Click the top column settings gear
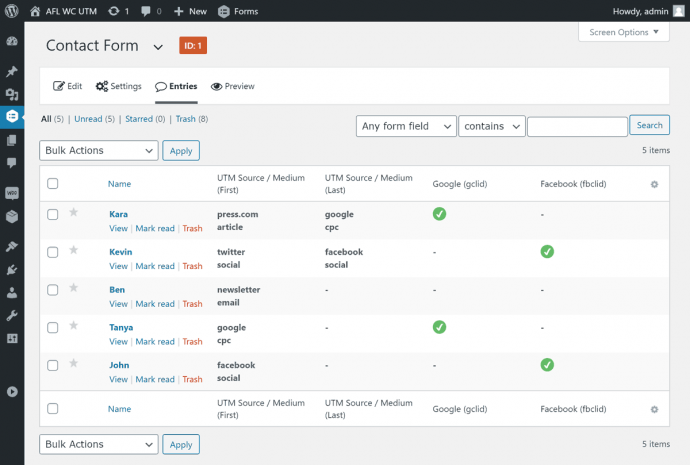 654,184
